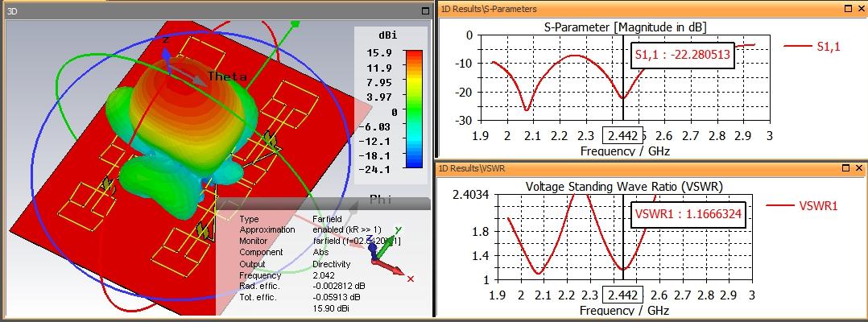Click the 2.442 marker label on S-Parameter plot
This screenshot has width=868, height=322.
tap(622, 135)
